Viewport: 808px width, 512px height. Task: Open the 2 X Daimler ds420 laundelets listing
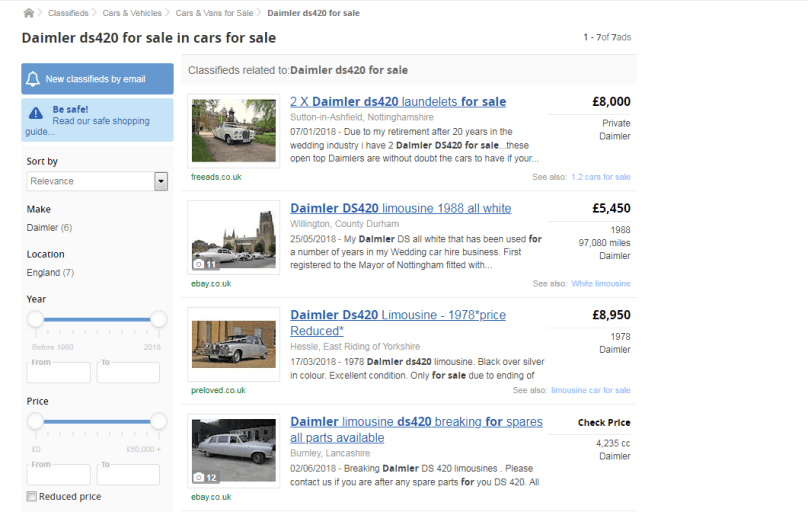click(x=398, y=101)
